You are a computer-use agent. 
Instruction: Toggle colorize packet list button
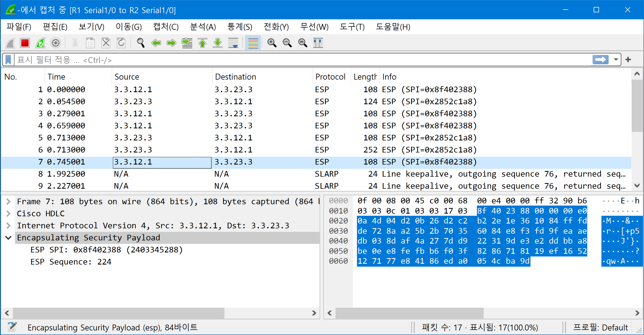253,43
